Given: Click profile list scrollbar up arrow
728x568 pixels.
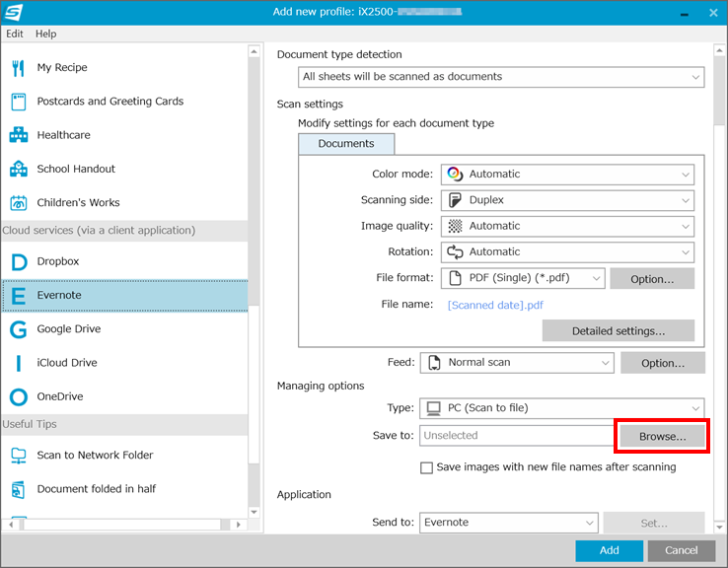Looking at the screenshot, I should tap(254, 51).
